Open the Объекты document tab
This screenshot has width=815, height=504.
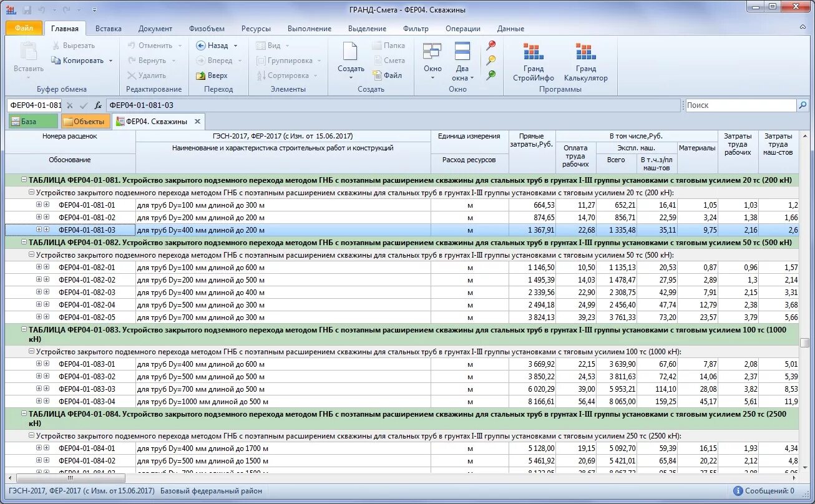click(85, 122)
